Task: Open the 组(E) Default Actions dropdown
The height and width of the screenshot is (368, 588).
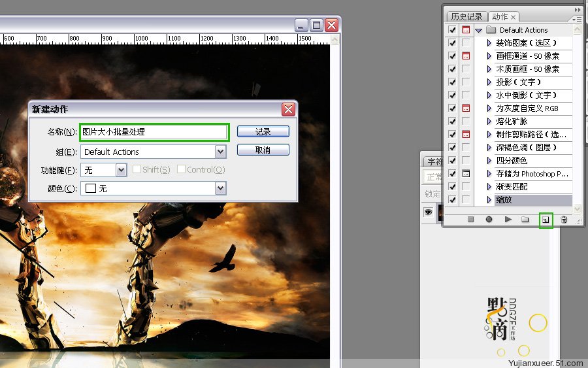Action: (221, 152)
